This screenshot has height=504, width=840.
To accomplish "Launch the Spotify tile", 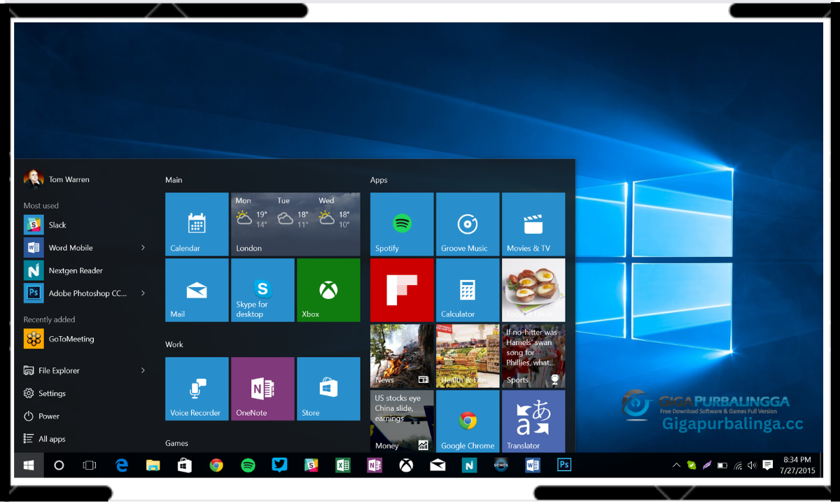I will point(402,224).
